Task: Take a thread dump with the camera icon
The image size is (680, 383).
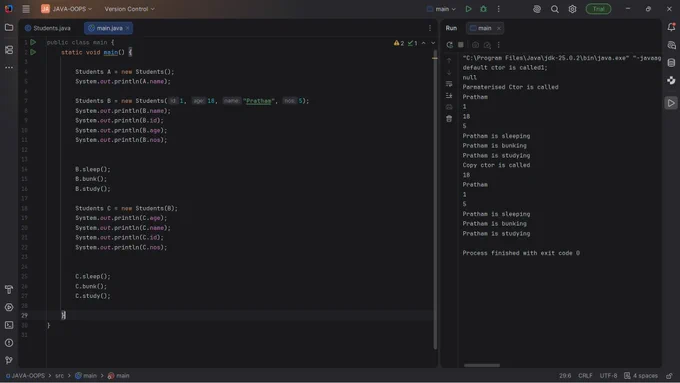Action: pos(475,45)
